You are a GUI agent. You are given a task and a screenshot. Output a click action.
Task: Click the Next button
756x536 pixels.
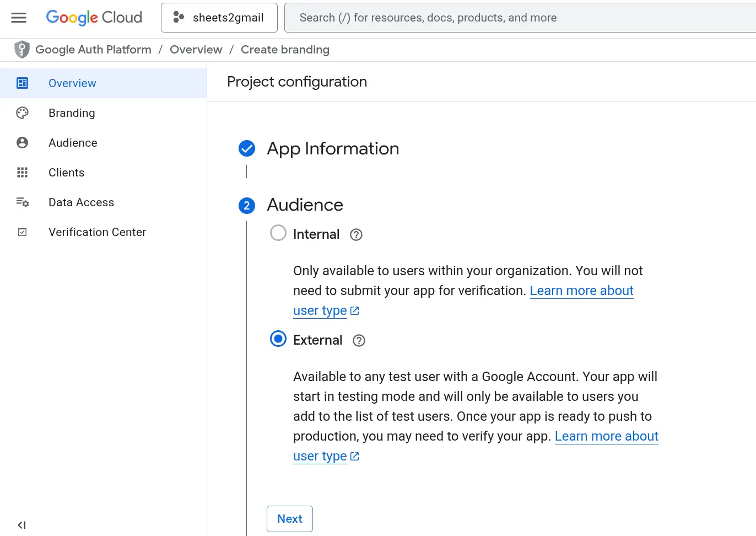(290, 519)
